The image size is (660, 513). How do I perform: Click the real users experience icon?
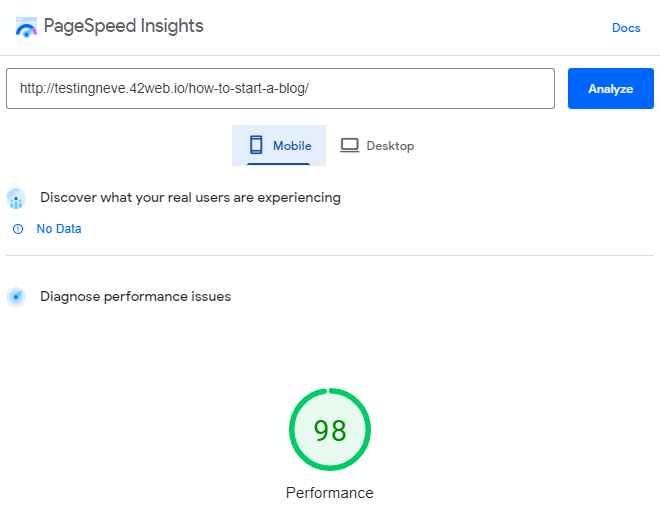coord(16,199)
